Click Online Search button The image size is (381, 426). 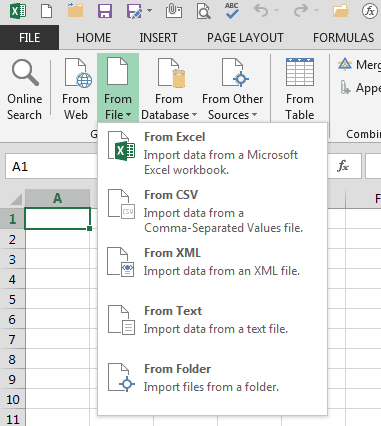(x=25, y=89)
